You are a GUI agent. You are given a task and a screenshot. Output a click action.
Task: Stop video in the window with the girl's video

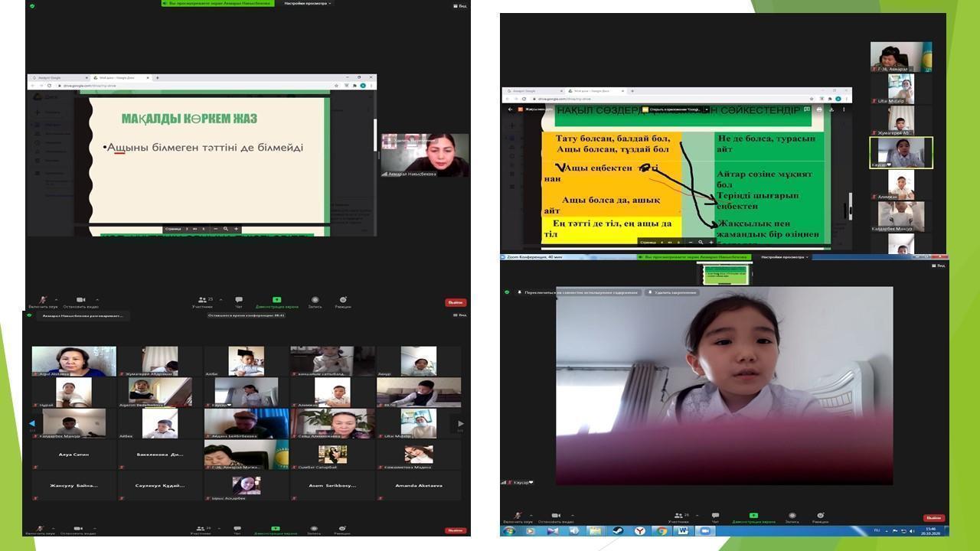[x=556, y=516]
